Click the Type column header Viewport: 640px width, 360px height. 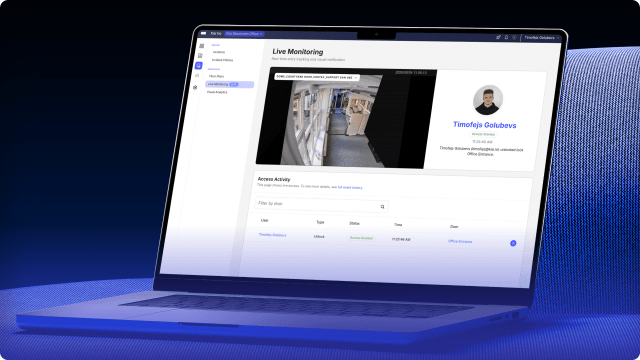[320, 222]
